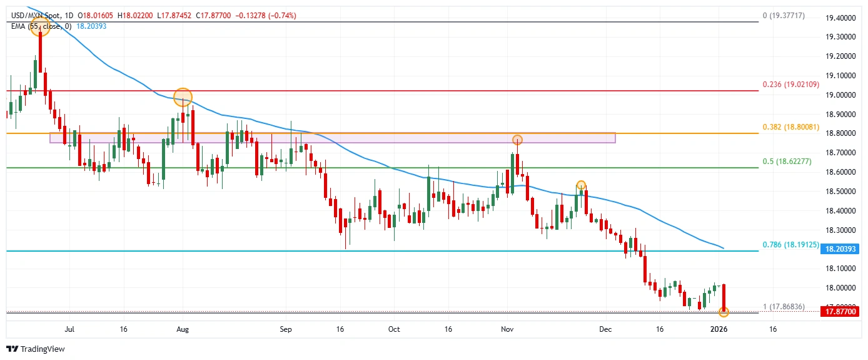
Task: Select the orange circle at the late November high
Action: (x=581, y=185)
